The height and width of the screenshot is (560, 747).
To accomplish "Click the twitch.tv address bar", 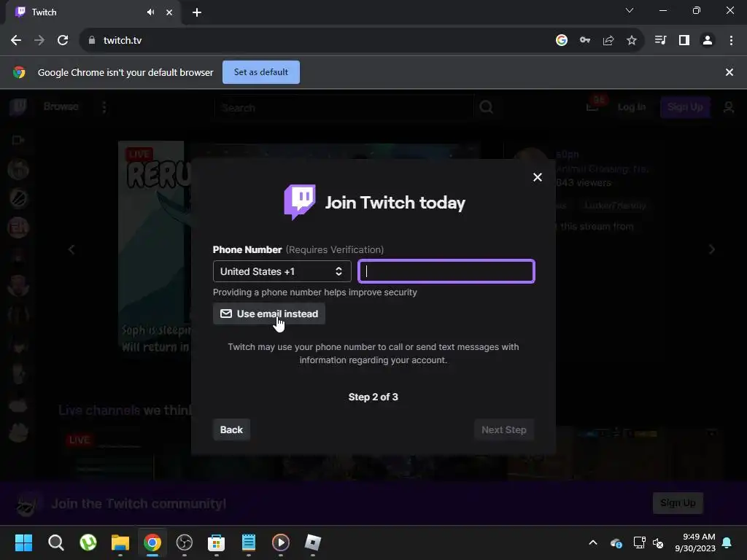I will pos(314,41).
